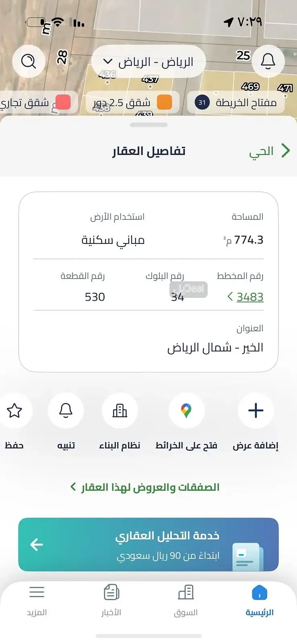Image resolution: width=297 pixels, height=644 pixels.
Task: Switch to the الرئيسية home tab
Action: click(260, 600)
